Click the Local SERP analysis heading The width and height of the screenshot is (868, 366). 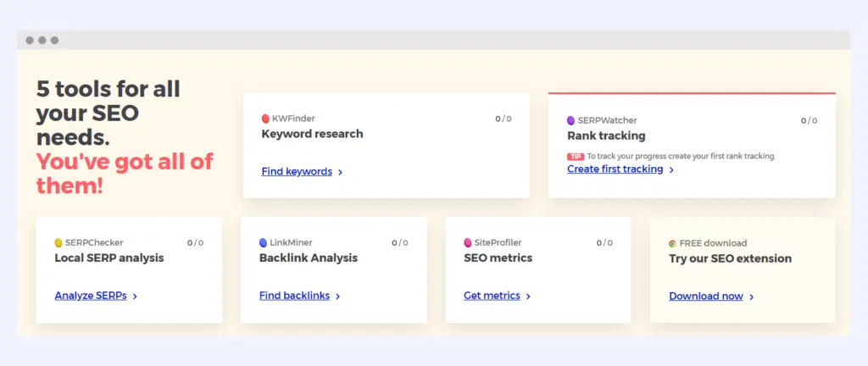109,258
